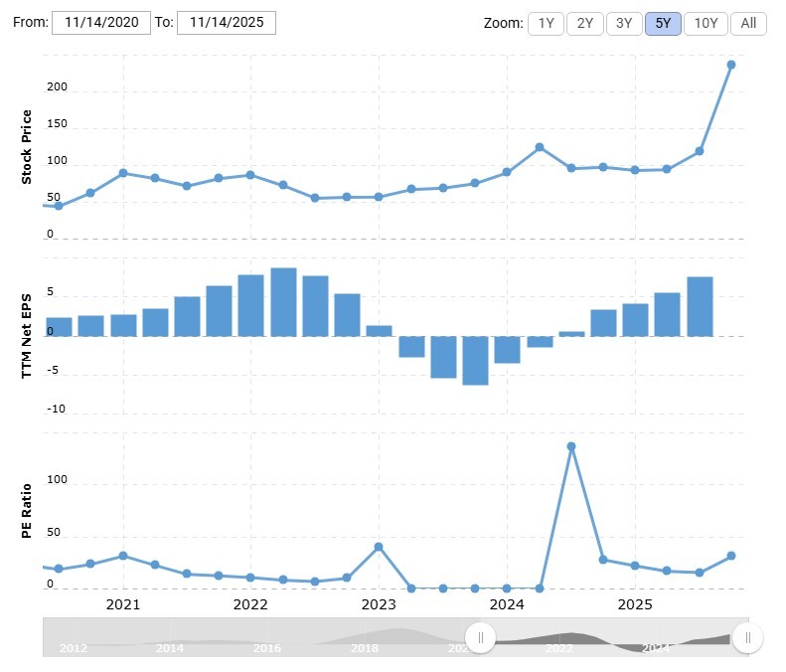
Task: Click the From date input field
Action: click(101, 23)
